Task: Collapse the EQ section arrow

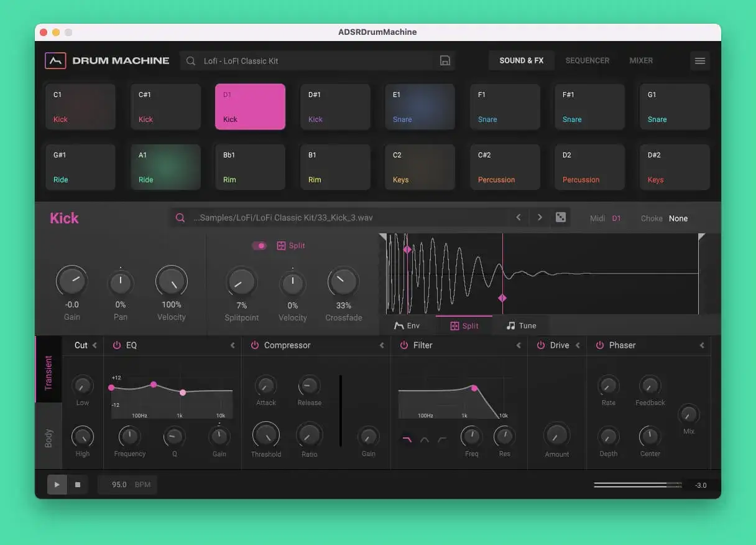Action: click(233, 345)
